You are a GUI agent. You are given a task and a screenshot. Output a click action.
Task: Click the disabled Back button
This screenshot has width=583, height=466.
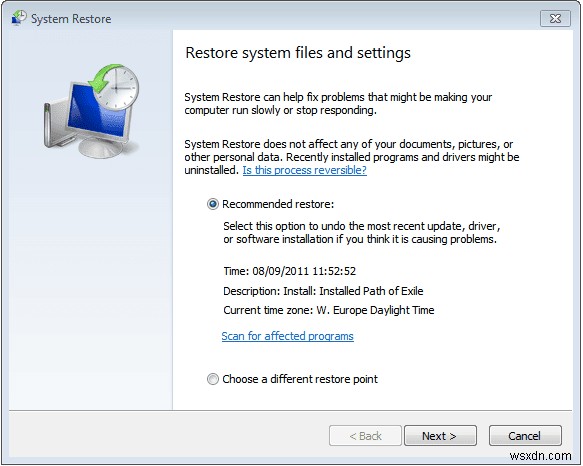coord(365,436)
